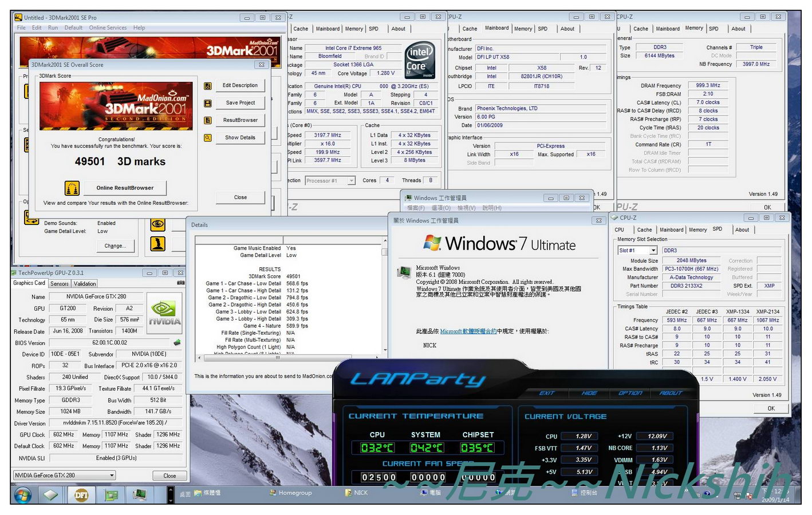812x515 pixels.
Task: Click the Show Details button
Action: coord(241,138)
